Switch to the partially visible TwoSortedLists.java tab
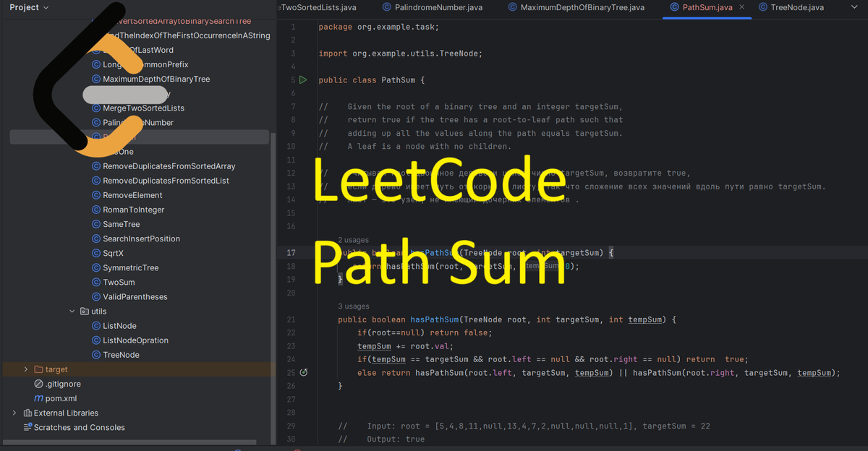The height and width of the screenshot is (451, 868). 318,7
